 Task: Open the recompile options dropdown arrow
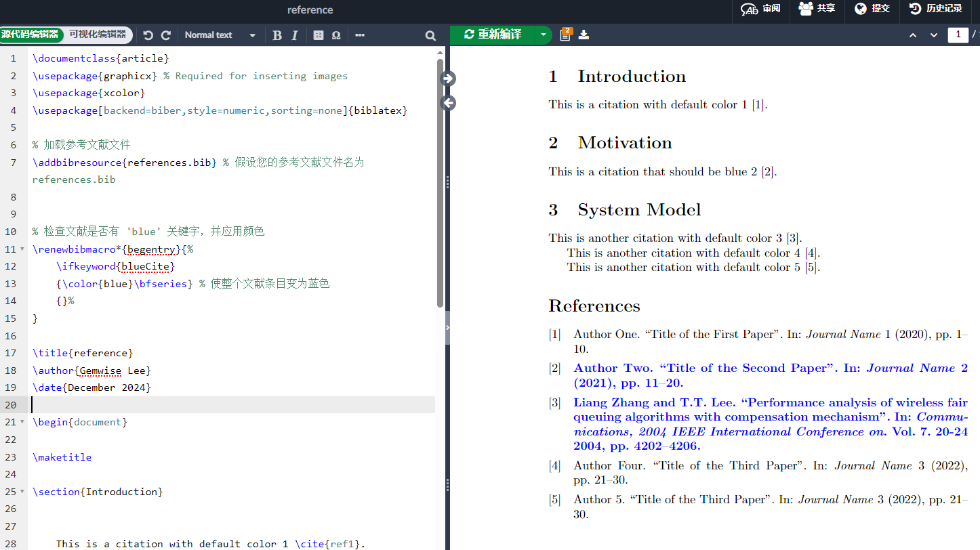click(544, 35)
